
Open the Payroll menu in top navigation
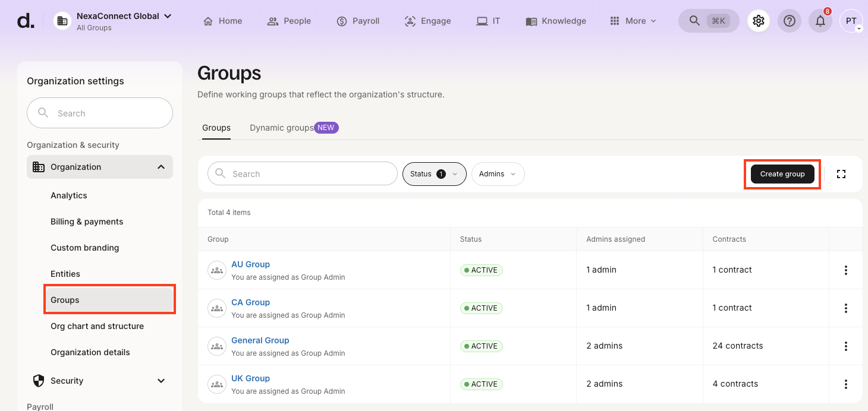[358, 21]
